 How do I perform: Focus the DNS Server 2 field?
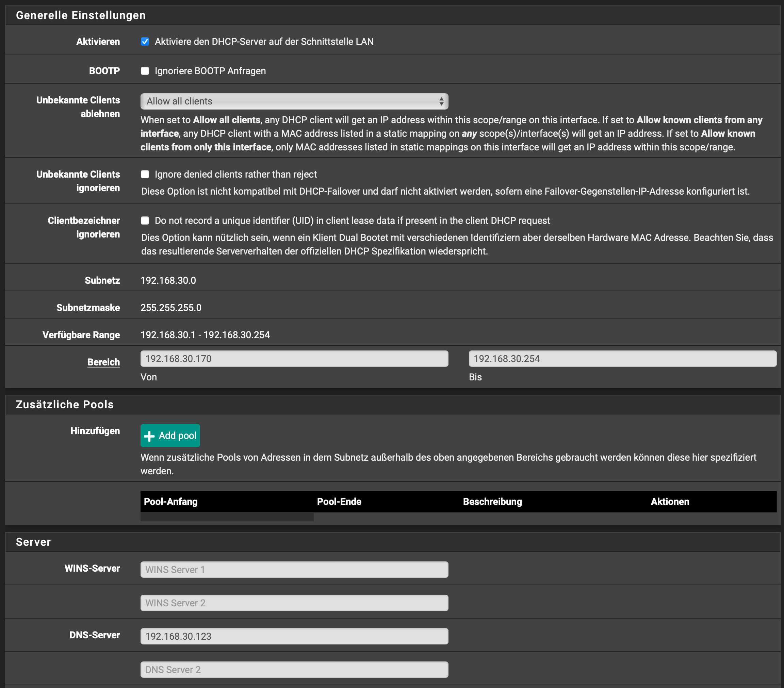[x=294, y=670]
